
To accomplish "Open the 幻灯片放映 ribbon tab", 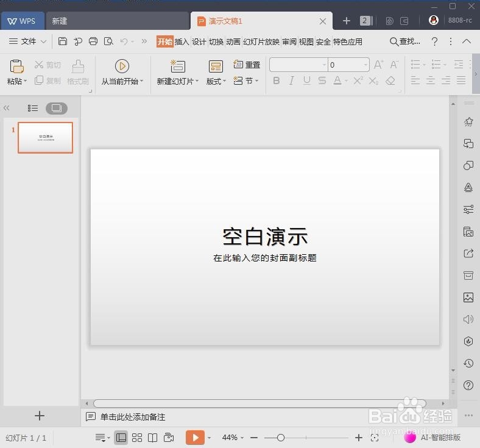I will click(261, 41).
